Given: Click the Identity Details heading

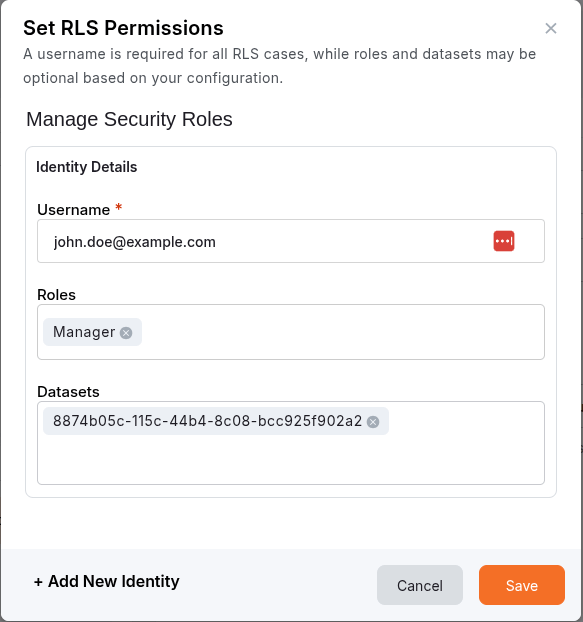Looking at the screenshot, I should pyautogui.click(x=86, y=167).
